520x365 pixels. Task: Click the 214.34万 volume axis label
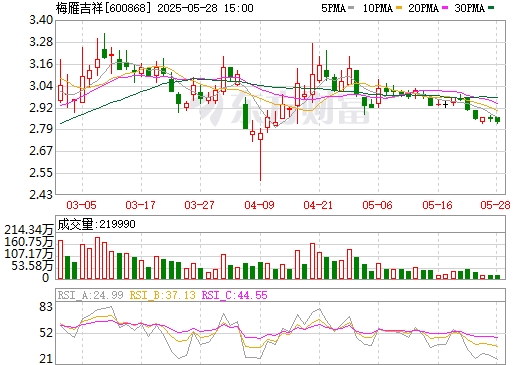[x=29, y=230]
